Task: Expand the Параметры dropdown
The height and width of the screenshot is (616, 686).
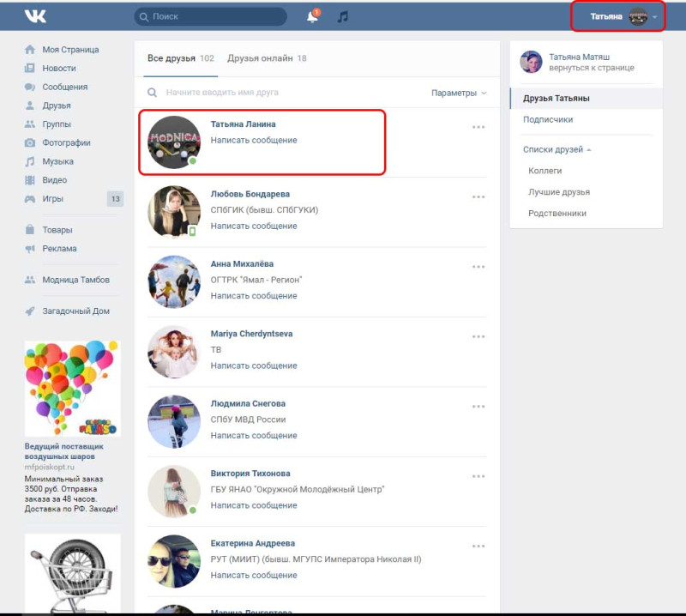Action: point(459,93)
